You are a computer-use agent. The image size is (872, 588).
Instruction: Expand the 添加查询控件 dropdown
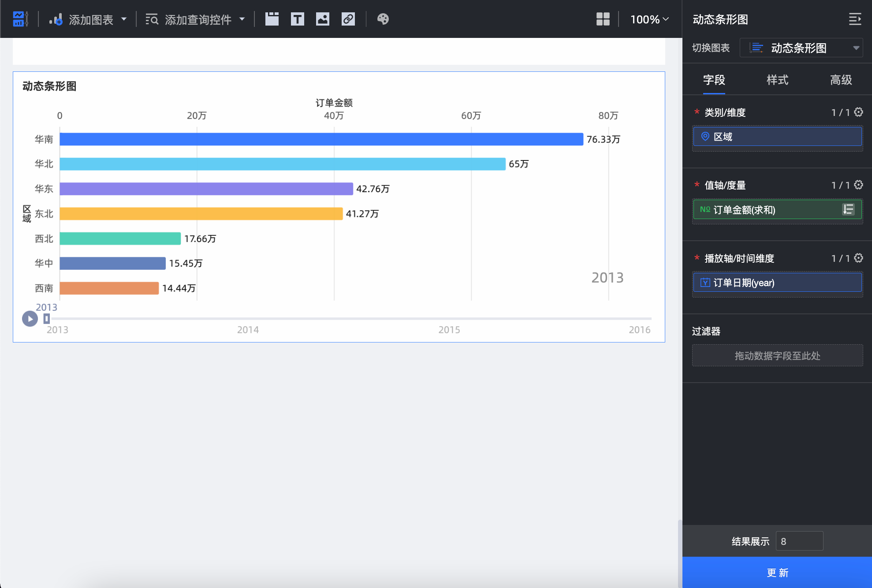242,19
